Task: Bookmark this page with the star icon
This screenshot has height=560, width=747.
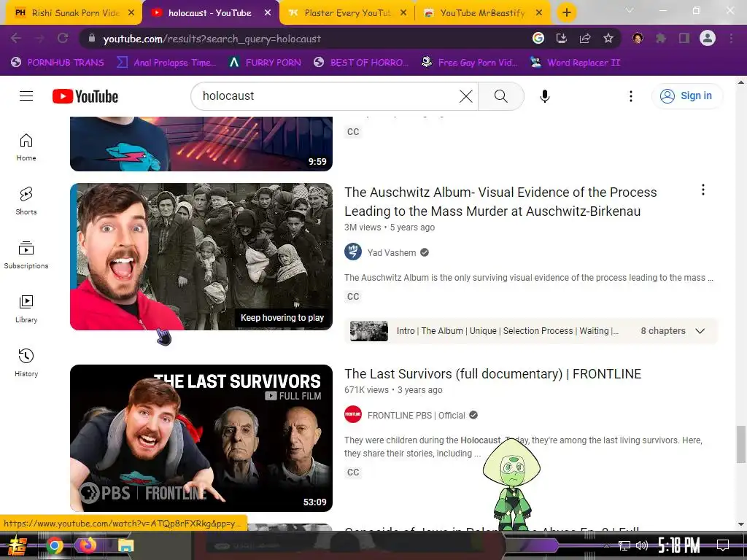Action: tap(608, 38)
